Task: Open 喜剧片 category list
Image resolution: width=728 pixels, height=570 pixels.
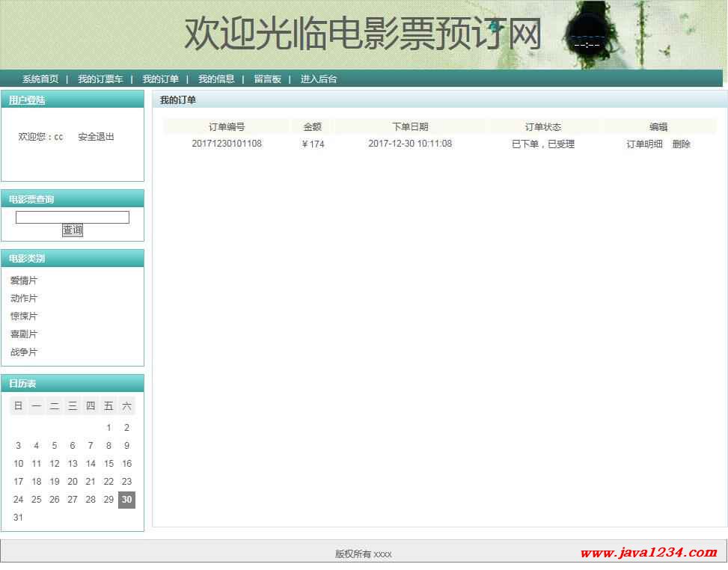Action: [x=24, y=334]
